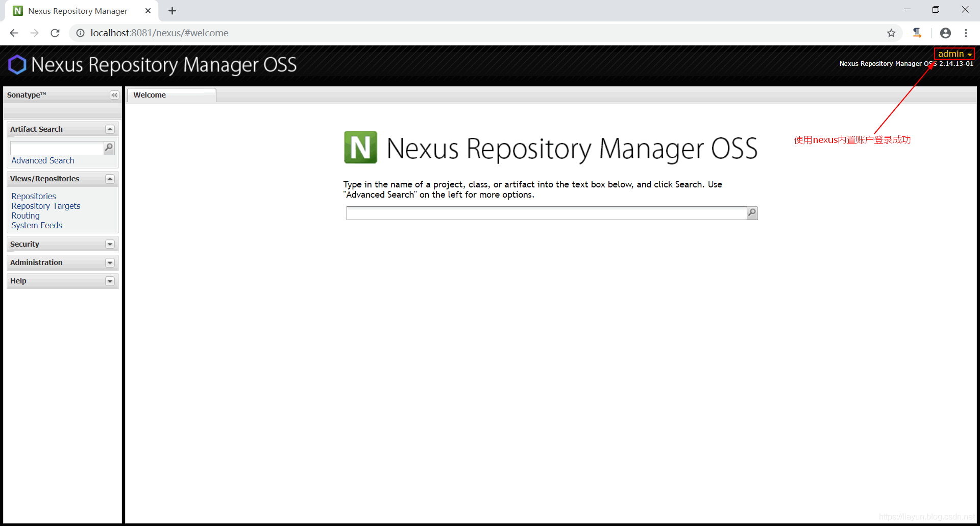Open the Chrome three-dot menu
This screenshot has width=980, height=526.
[x=966, y=33]
